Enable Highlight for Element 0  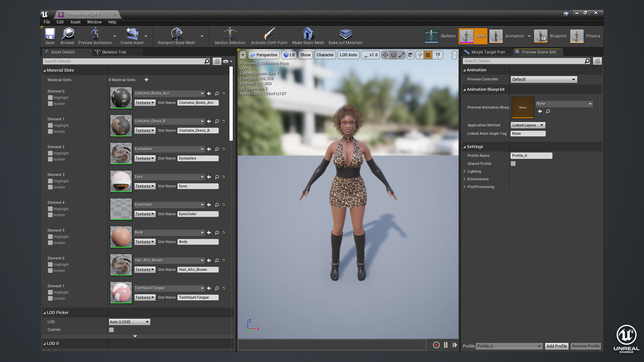[50, 98]
